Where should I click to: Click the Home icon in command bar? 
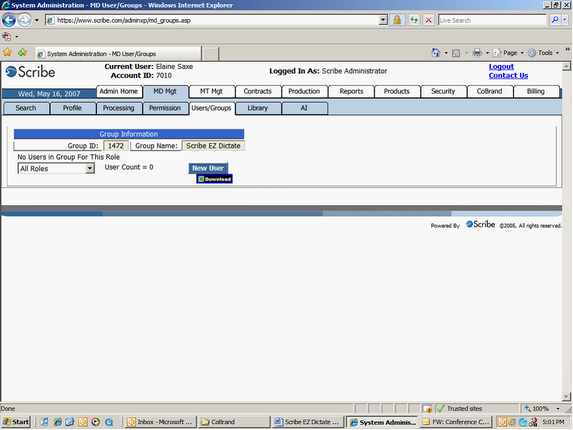click(436, 53)
